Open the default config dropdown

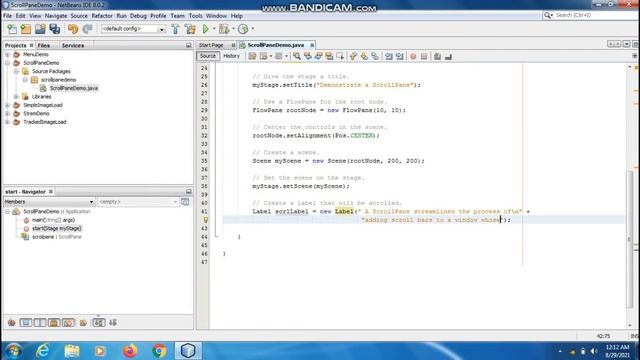tap(162, 29)
